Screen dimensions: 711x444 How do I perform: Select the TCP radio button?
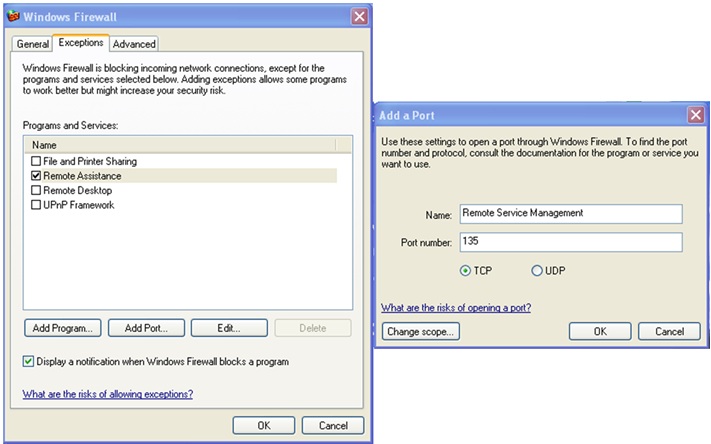[x=465, y=271]
